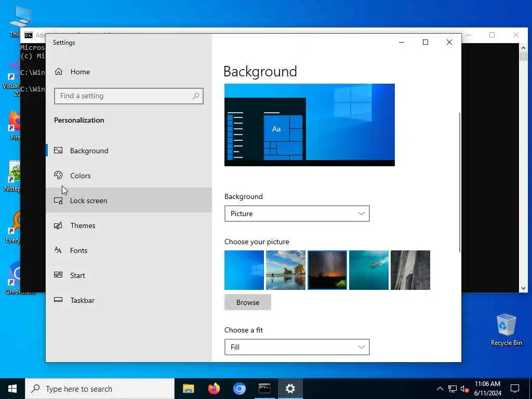Image resolution: width=532 pixels, height=399 pixels.
Task: Click the Find a setting search box
Action: click(129, 96)
